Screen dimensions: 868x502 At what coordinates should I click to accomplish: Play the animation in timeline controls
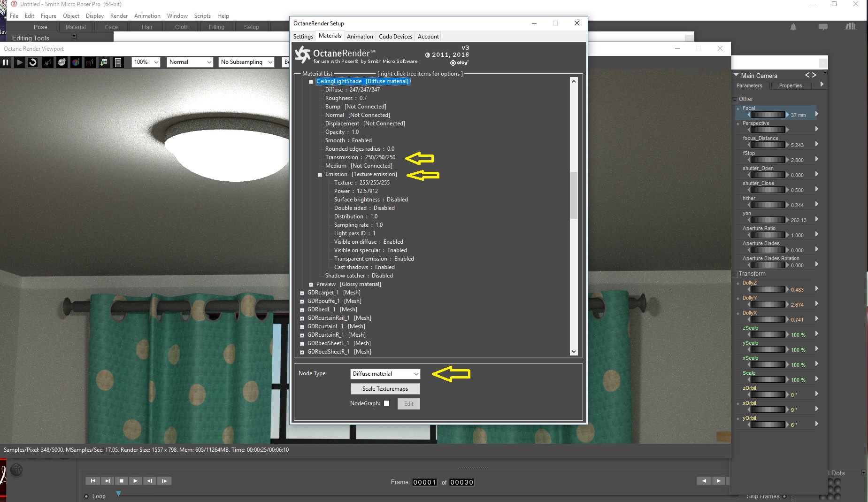click(136, 481)
